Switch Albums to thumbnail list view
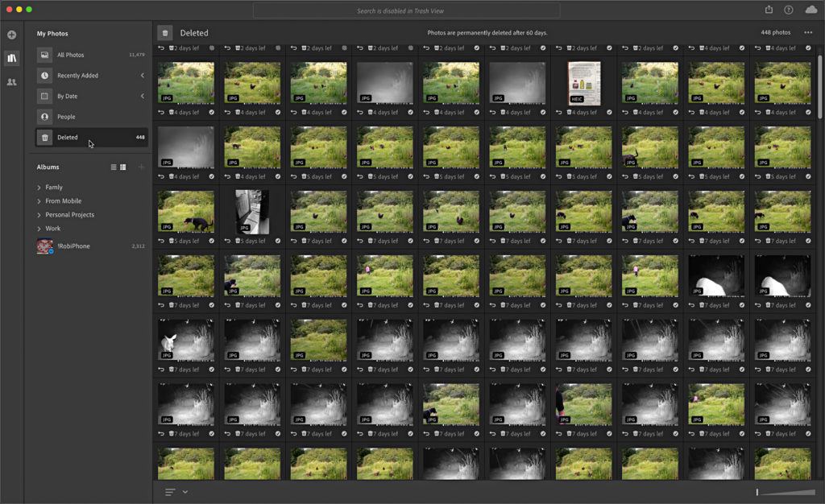 123,167
